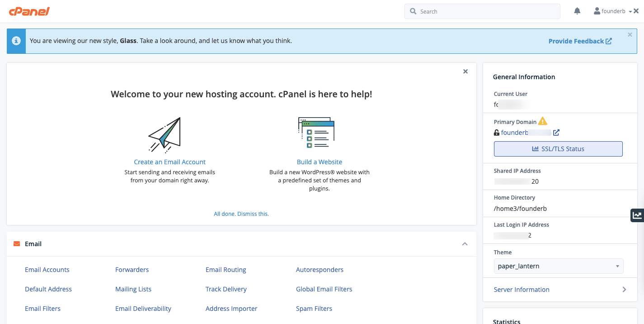The width and height of the screenshot is (644, 324).
Task: Open Create an Email Account link
Action: click(x=170, y=162)
